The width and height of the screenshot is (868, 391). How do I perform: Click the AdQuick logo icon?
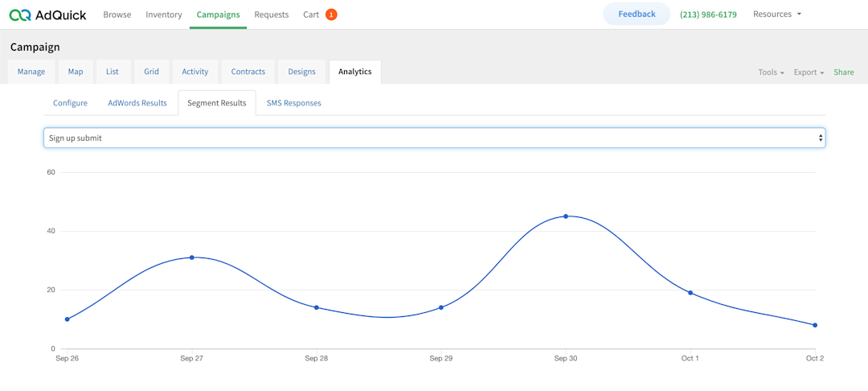[x=21, y=14]
